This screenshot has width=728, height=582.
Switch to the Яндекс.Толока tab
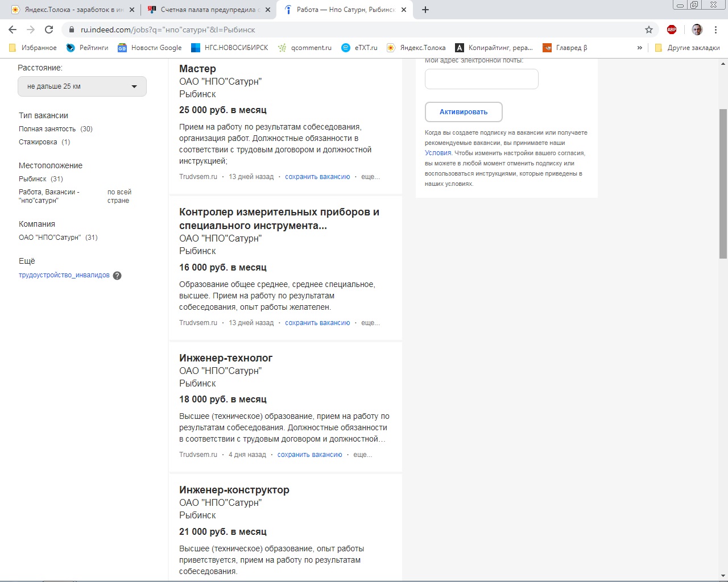(x=73, y=10)
